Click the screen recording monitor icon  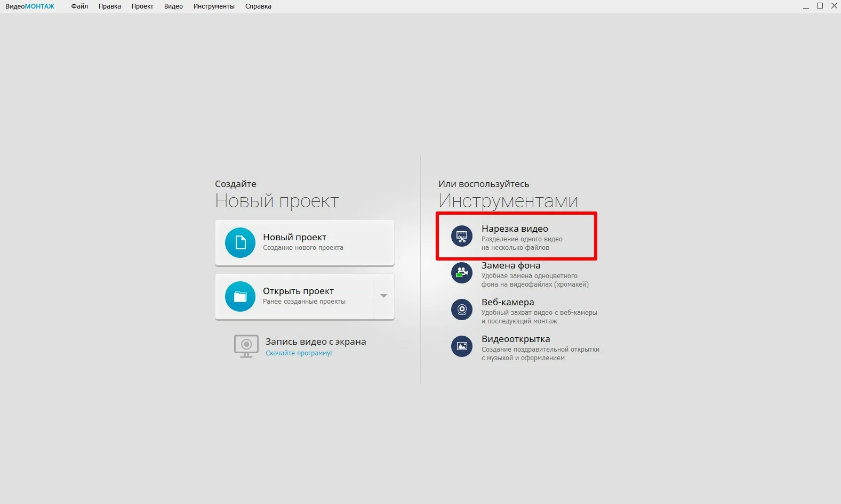246,346
